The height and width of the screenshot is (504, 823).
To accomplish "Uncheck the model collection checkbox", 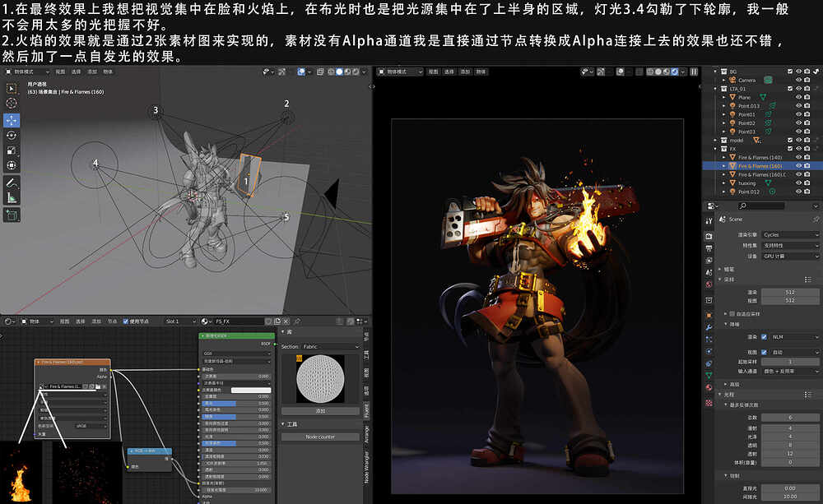I will (790, 140).
